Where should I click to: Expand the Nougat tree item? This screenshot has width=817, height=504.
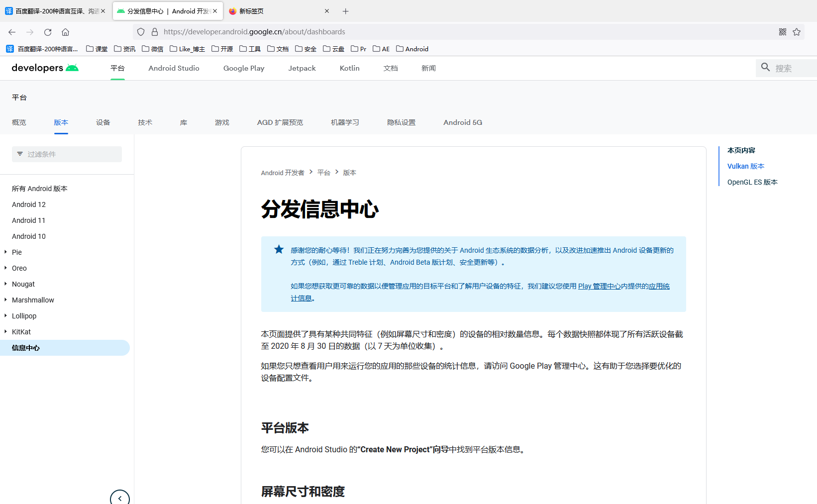tap(5, 284)
